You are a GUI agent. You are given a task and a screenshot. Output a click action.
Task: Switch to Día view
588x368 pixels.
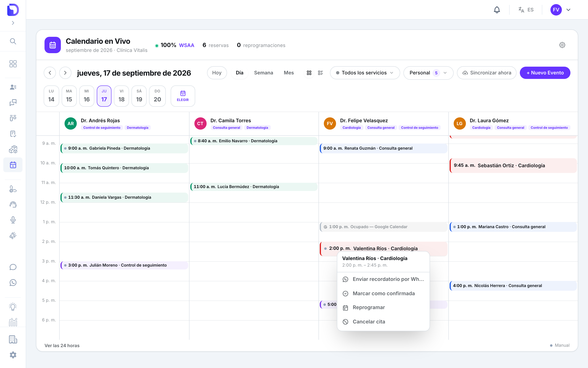click(239, 73)
